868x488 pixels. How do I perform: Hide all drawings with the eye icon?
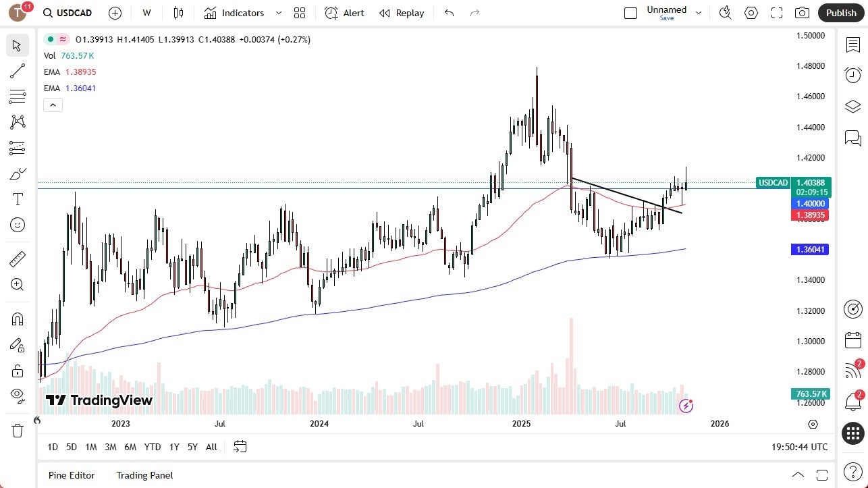(17, 396)
